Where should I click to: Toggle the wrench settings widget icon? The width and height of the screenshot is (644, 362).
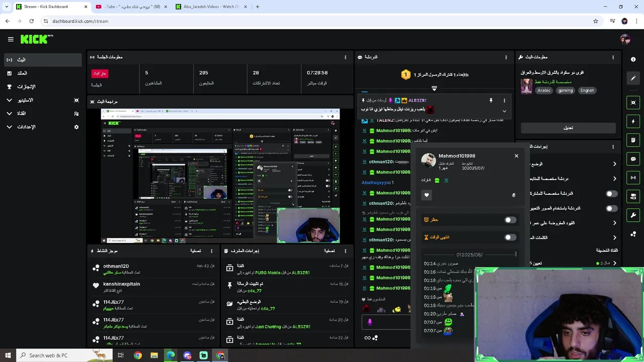coord(633,215)
